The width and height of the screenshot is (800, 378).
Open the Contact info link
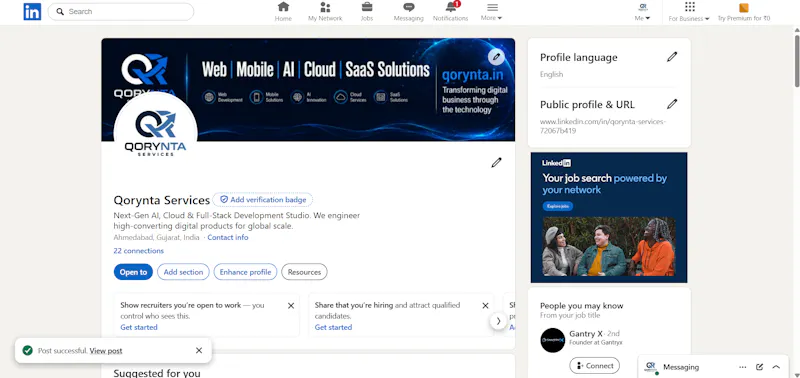click(228, 237)
